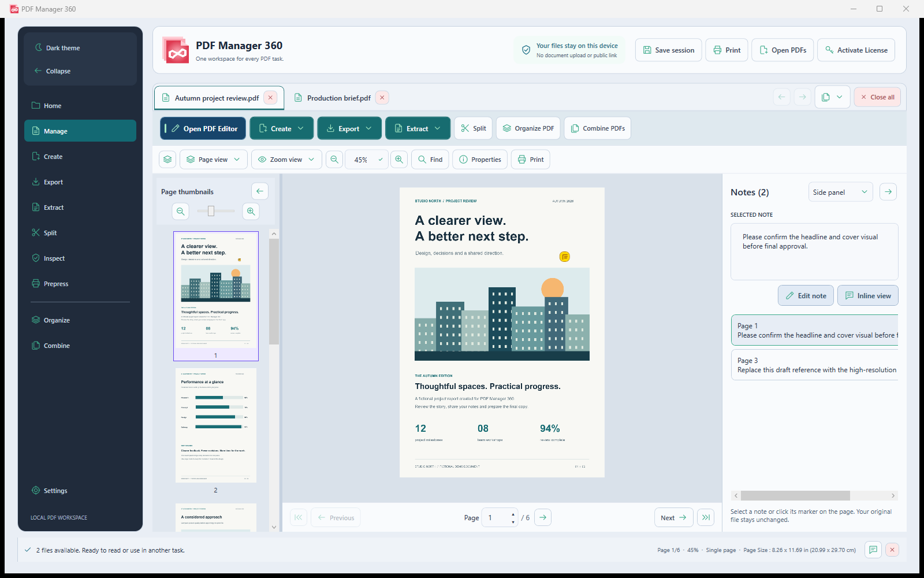Screen dimensions: 924x578
Task: Click Find in view toolbar
Action: tap(430, 160)
